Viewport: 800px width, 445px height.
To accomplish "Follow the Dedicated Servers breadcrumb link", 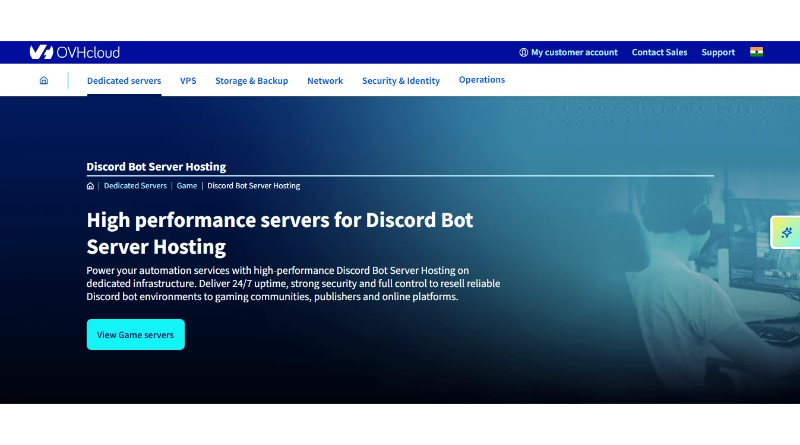I will (x=135, y=186).
